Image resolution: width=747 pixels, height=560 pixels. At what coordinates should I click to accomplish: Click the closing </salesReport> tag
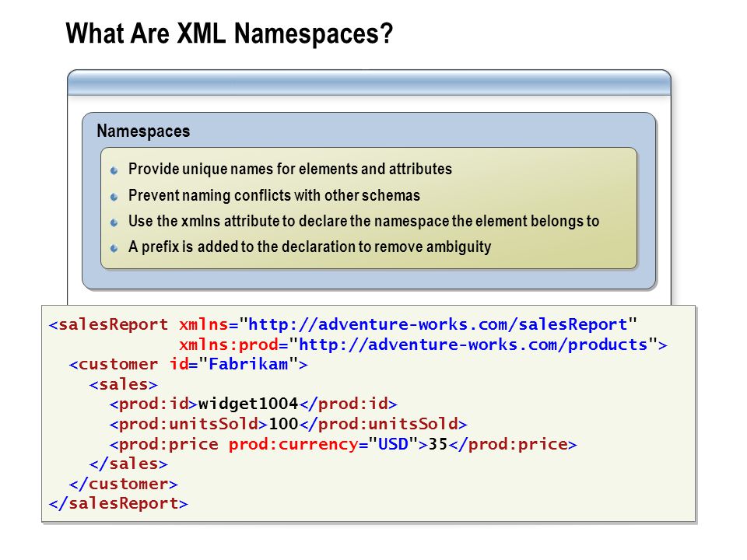pos(118,504)
